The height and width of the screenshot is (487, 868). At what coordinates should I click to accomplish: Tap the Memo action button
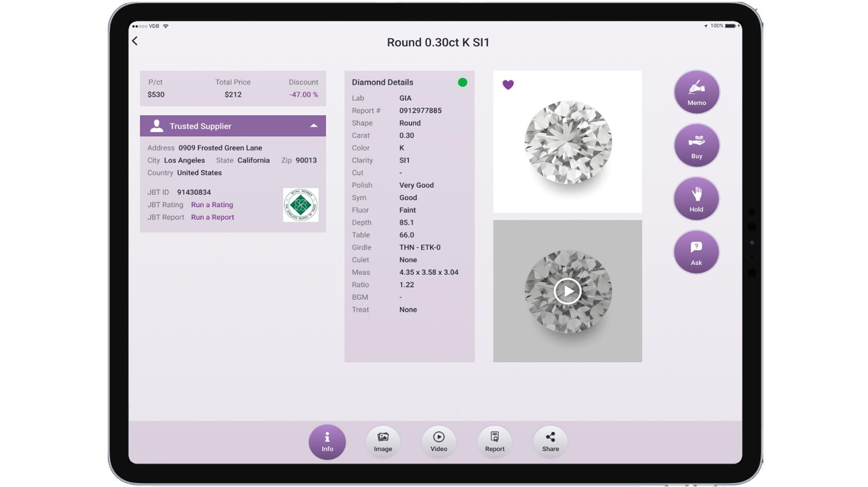(x=696, y=92)
